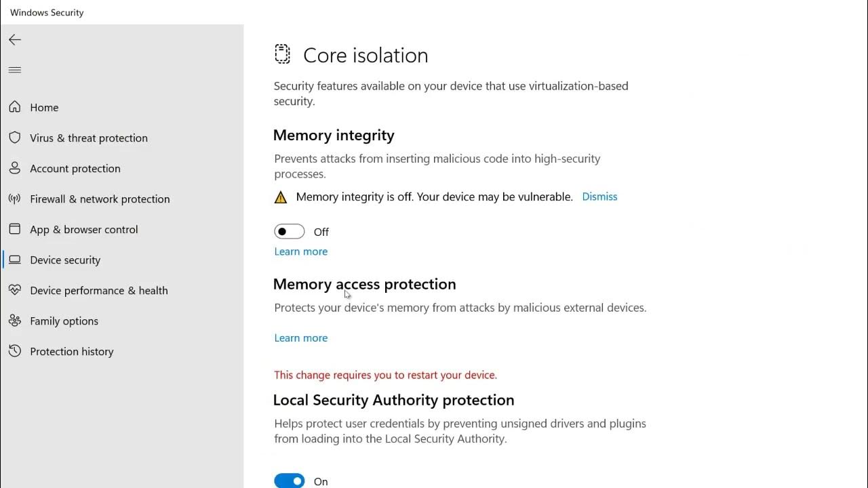Open Learn more under Memory integrity
The image size is (868, 488).
pos(301,251)
